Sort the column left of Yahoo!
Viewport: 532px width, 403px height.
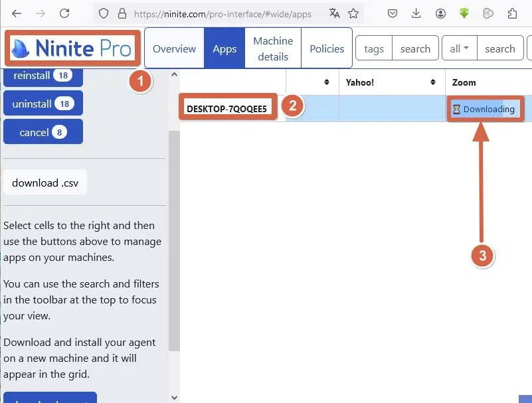[327, 82]
